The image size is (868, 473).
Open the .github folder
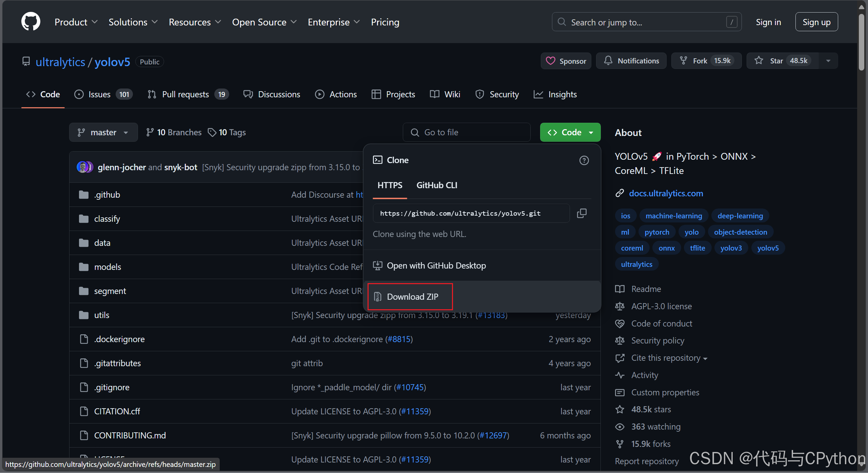coord(107,195)
